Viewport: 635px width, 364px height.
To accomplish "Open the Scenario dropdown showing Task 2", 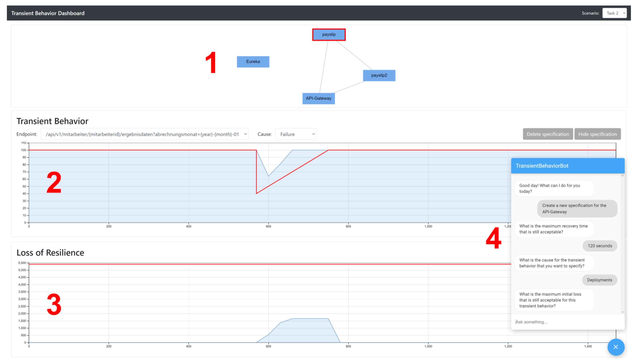I will 614,13.
